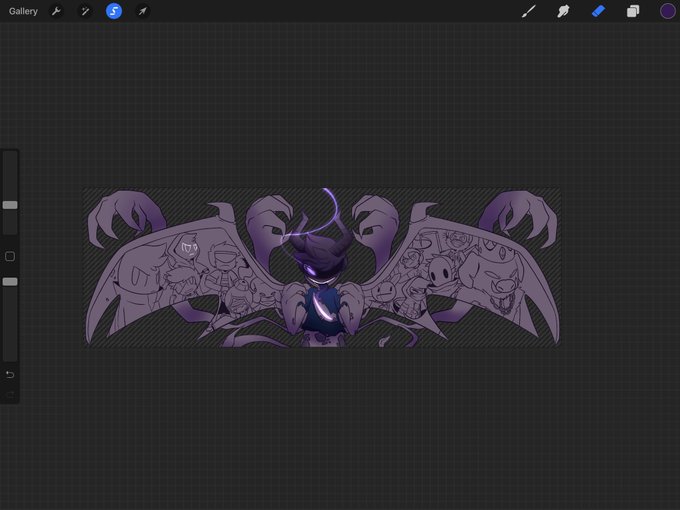Open the Actions wrench menu

click(56, 11)
